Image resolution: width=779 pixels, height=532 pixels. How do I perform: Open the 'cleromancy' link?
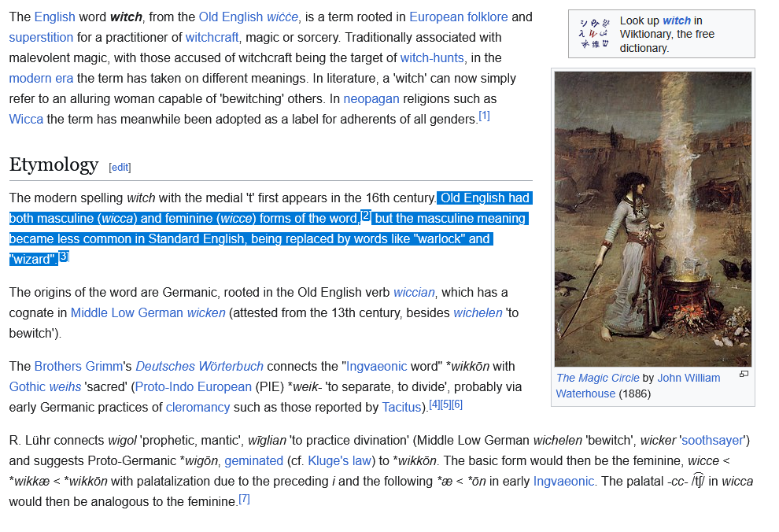198,407
